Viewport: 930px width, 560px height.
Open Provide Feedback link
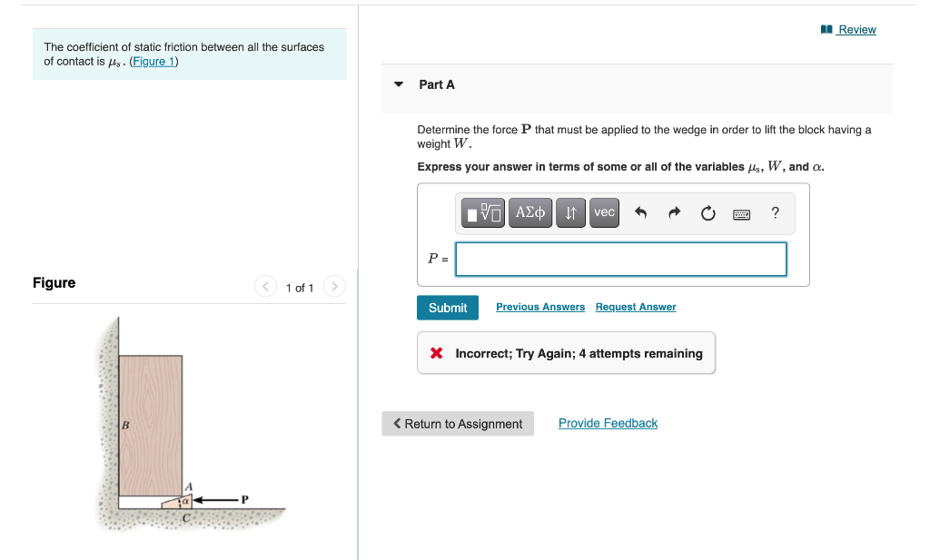608,423
